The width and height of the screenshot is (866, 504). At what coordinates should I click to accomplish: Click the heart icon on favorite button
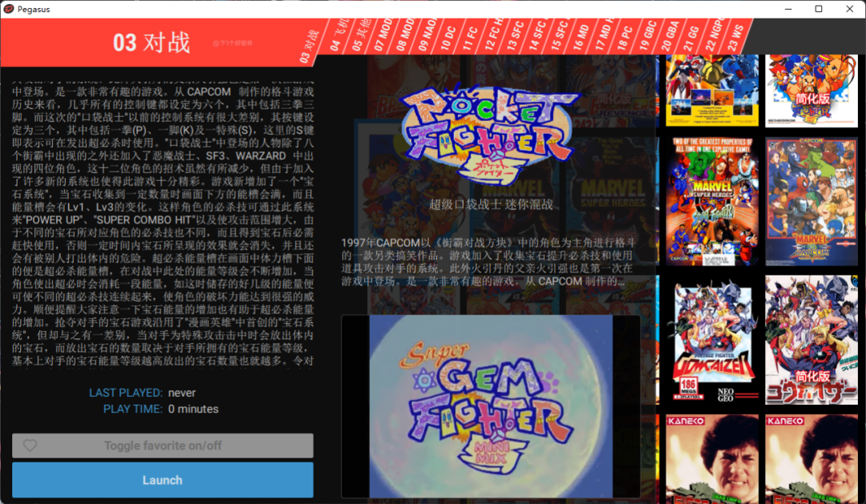coord(30,446)
